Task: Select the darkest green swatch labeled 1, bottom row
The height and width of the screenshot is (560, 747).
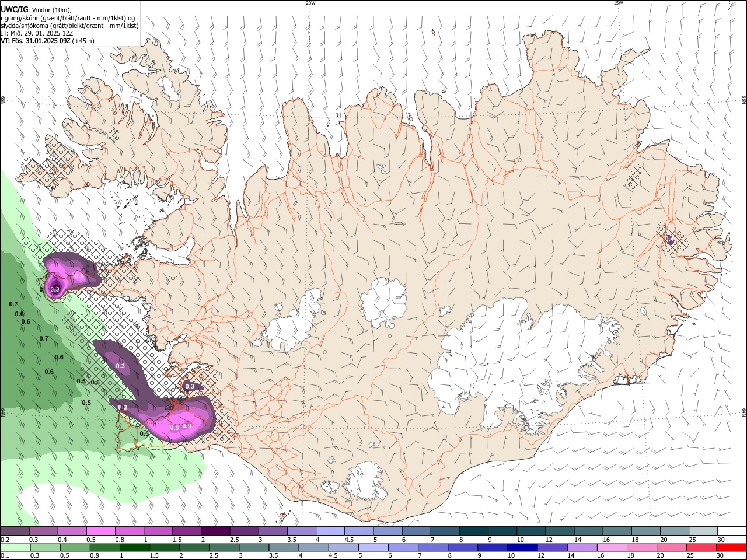Action: [135, 547]
